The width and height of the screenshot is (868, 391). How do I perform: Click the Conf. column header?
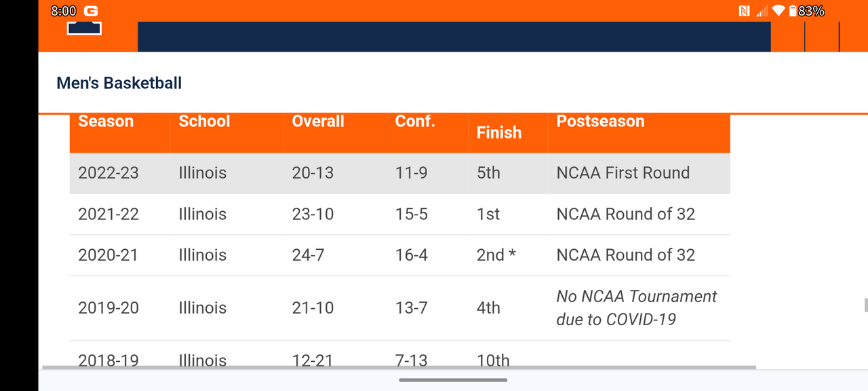point(415,122)
